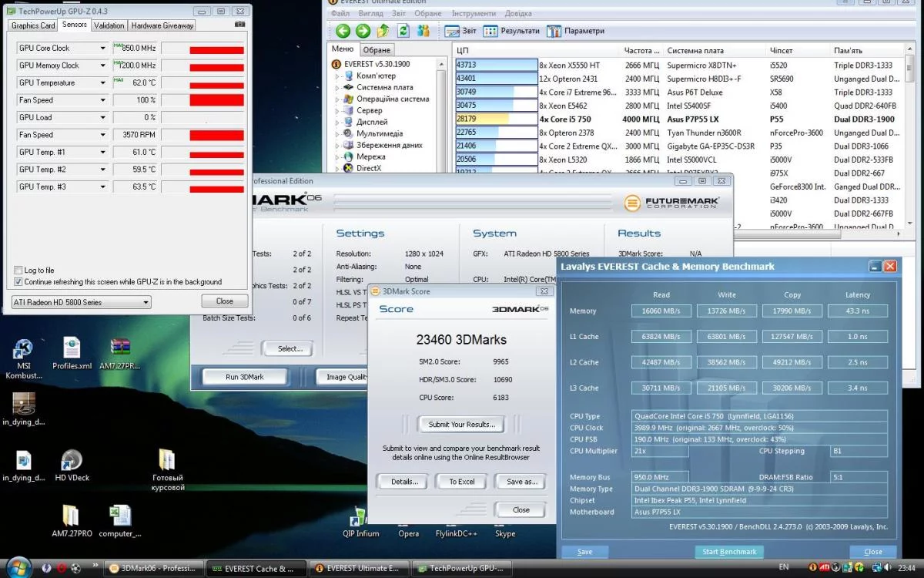Viewport: 924px width, 578px height.
Task: Switch to Hardware Giveaway tab in GPU-Z
Action: point(162,25)
